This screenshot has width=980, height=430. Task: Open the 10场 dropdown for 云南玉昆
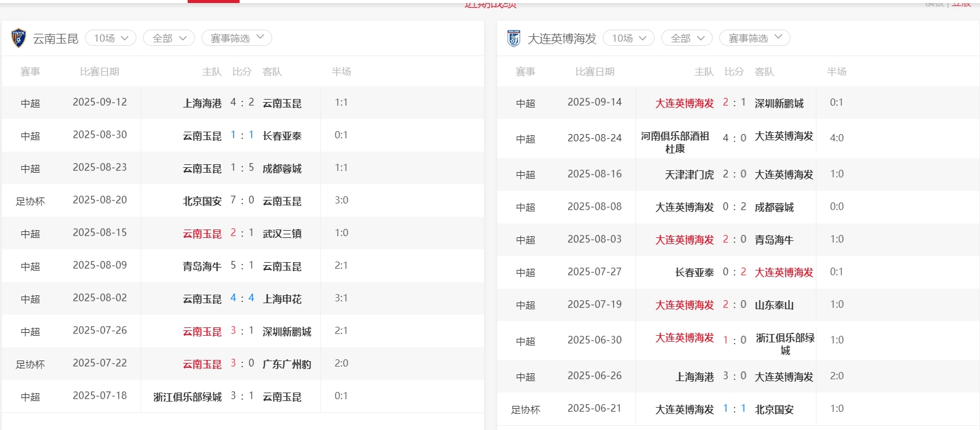point(111,38)
